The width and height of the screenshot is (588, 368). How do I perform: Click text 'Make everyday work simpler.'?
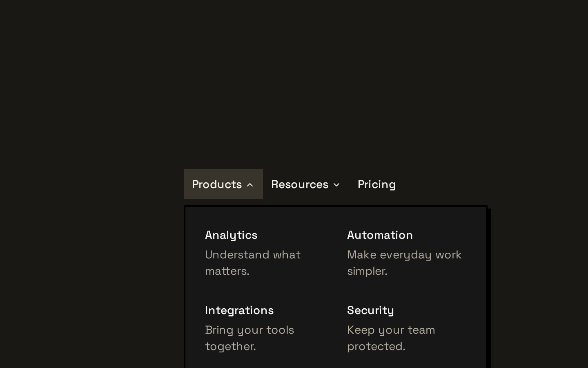tap(404, 263)
